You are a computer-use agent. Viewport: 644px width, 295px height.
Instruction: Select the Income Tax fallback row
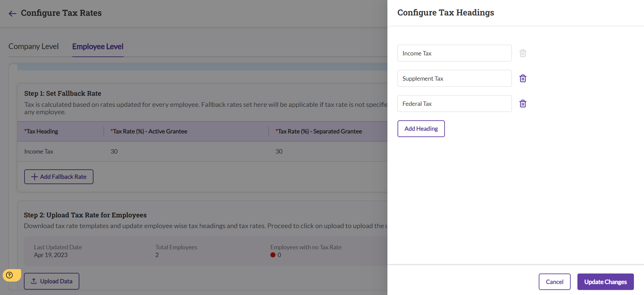(202, 152)
